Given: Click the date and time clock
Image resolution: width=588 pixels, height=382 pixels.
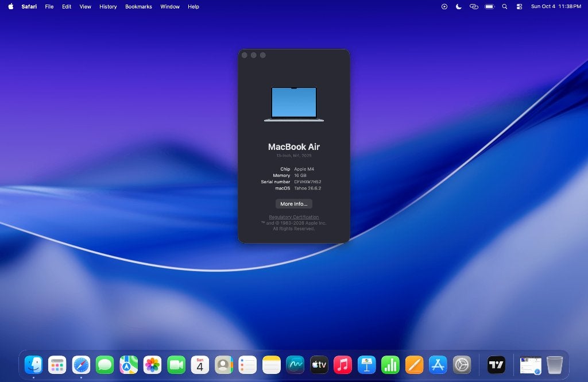Looking at the screenshot, I should coord(556,6).
